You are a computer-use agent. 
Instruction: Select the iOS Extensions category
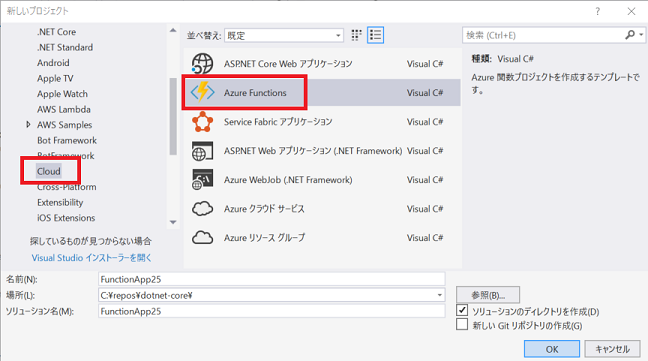coord(66,218)
